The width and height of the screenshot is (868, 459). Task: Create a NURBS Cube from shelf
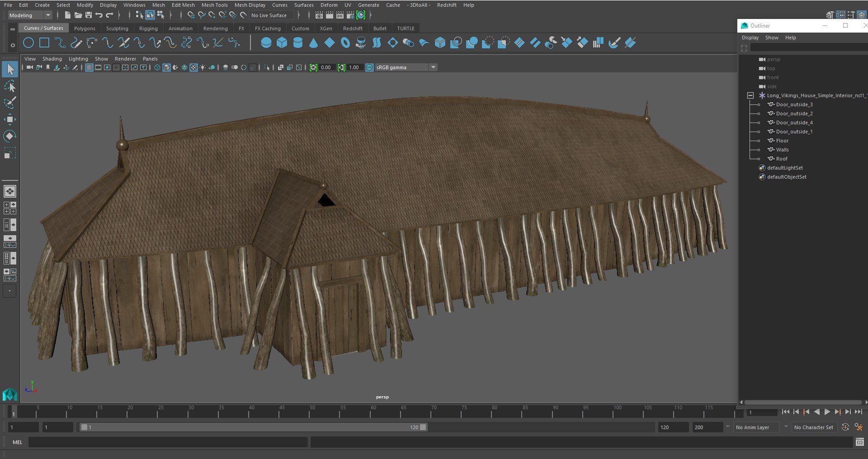pos(282,43)
